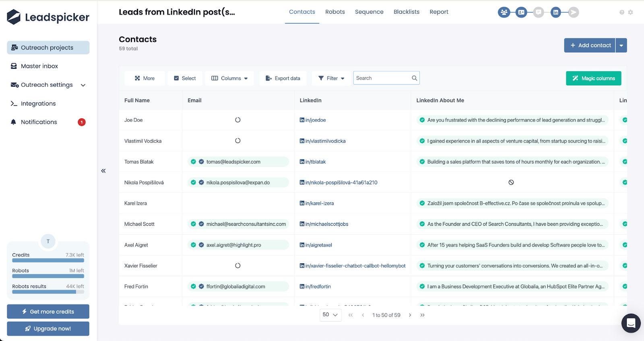
Task: Open Add contact dropdown arrow
Action: [x=621, y=45]
